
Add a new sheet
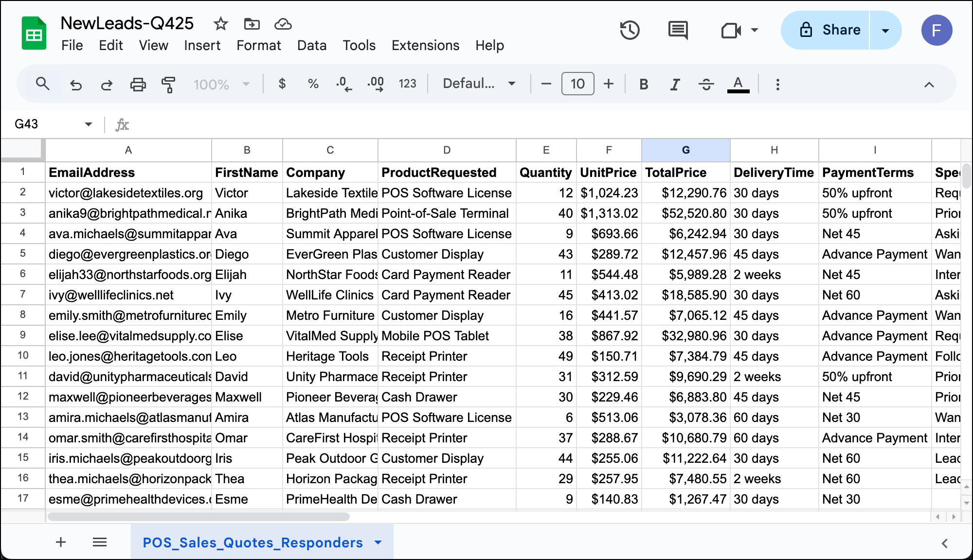click(60, 542)
